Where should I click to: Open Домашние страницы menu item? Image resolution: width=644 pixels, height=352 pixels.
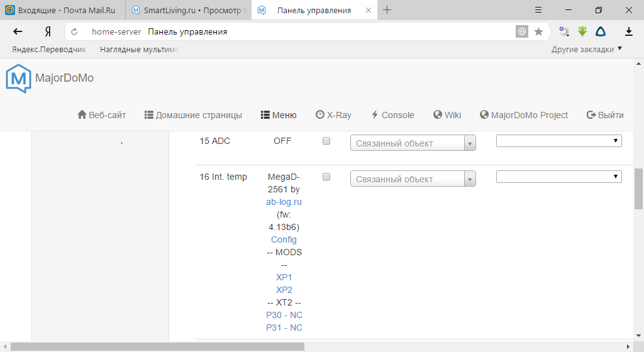193,115
